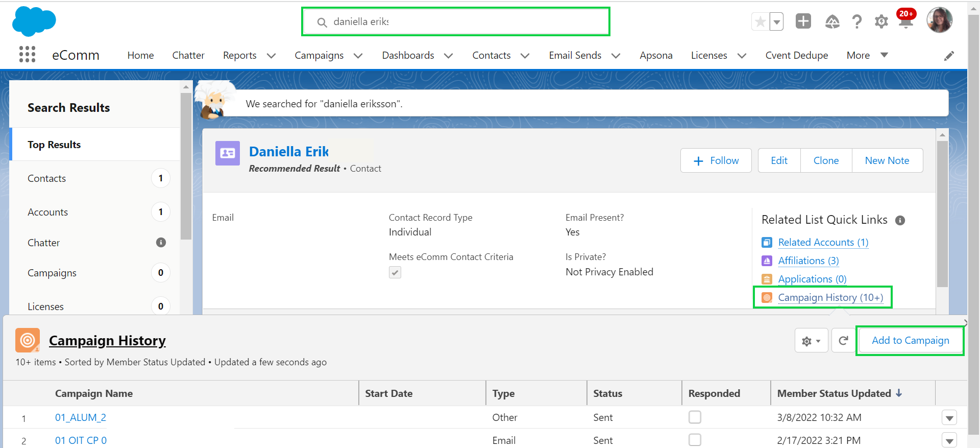Click the Salesforce cloud logo
This screenshot has width=980, height=448.
click(34, 21)
